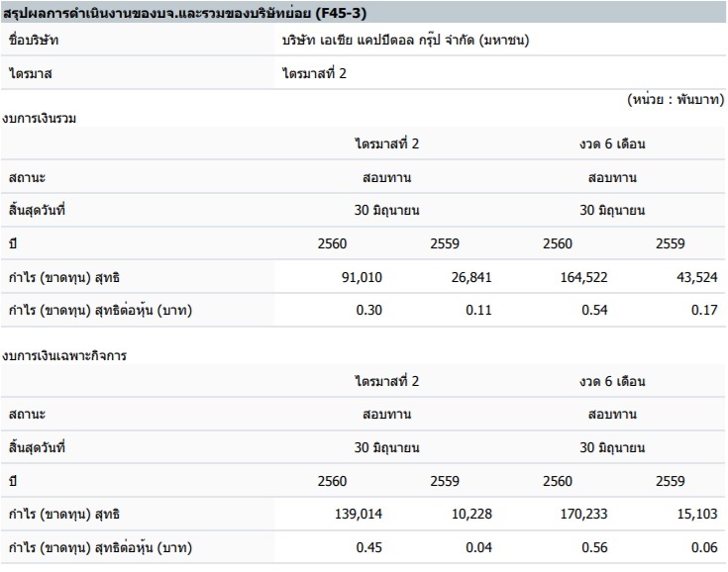Viewport: 728px width, 572px height.
Task: Click earnings per share "0.17"
Action: click(704, 310)
